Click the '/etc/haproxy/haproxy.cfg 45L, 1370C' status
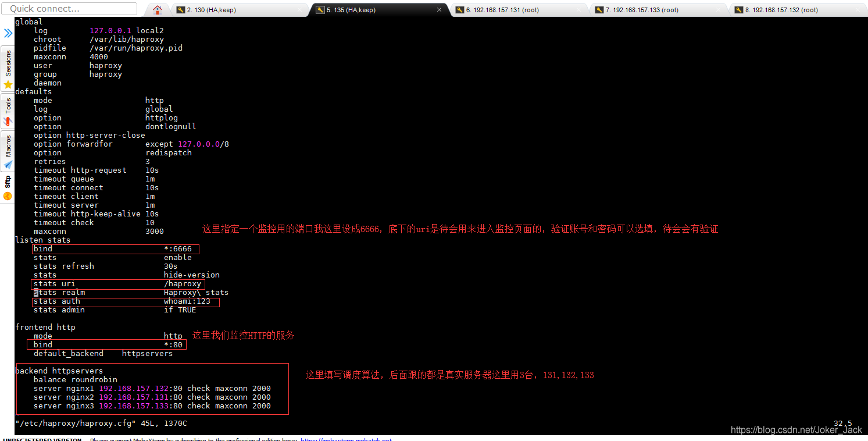The height and width of the screenshot is (441, 868). click(101, 423)
